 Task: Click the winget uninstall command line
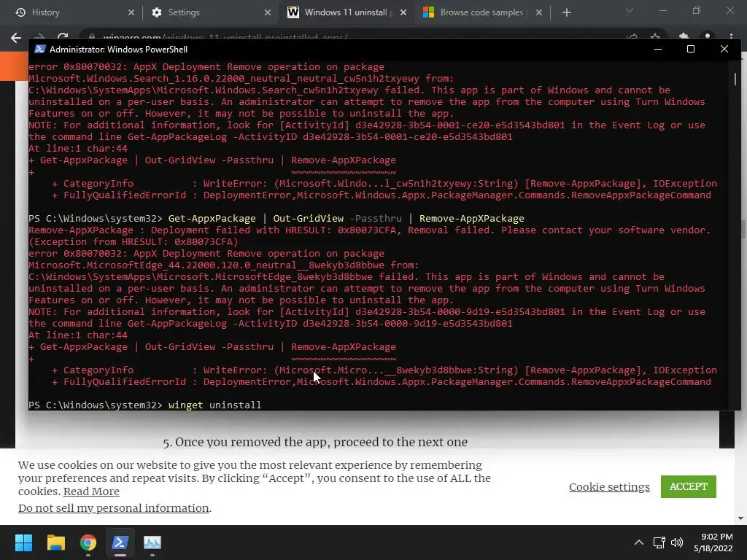[145, 405]
